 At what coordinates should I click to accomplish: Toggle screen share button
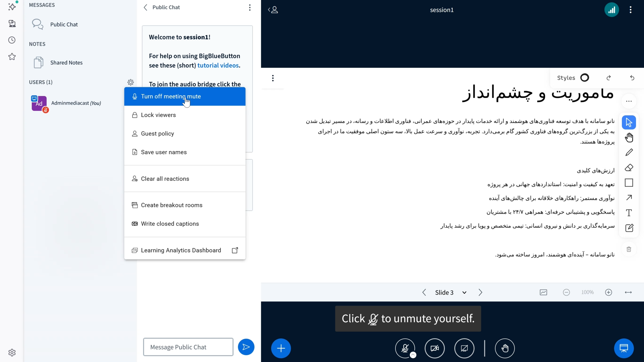[x=464, y=348]
